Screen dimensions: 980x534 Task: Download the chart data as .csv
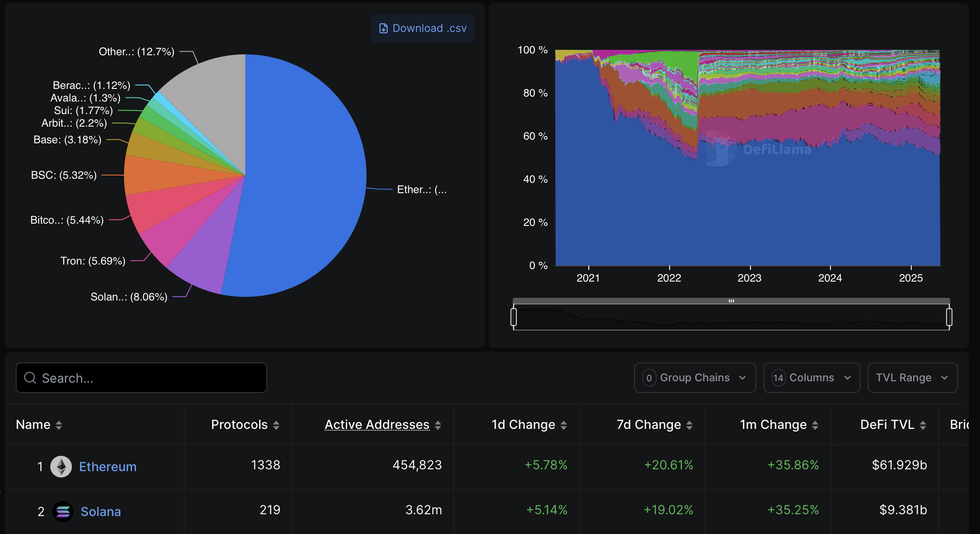coord(423,28)
